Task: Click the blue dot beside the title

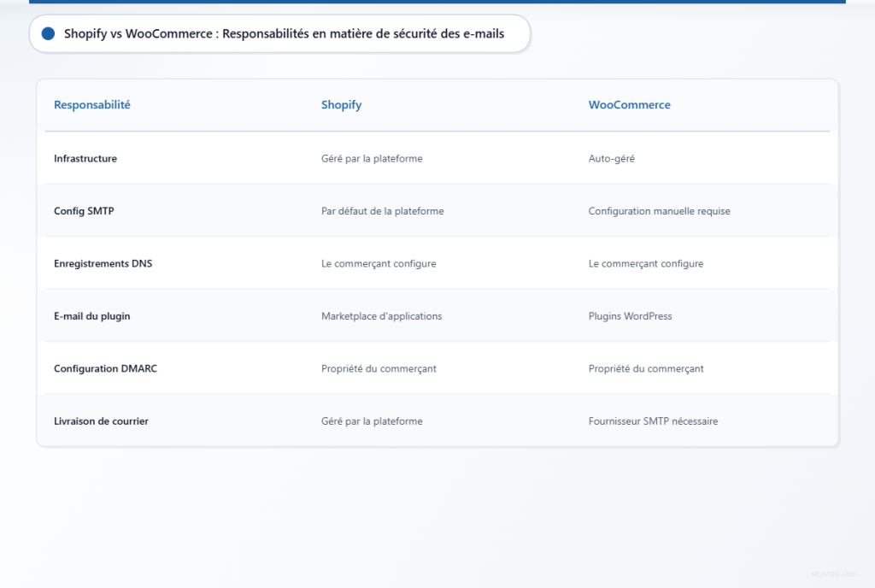Action: [49, 34]
